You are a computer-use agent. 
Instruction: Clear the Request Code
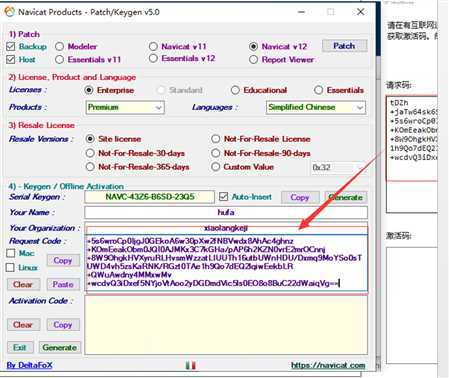[x=23, y=284]
